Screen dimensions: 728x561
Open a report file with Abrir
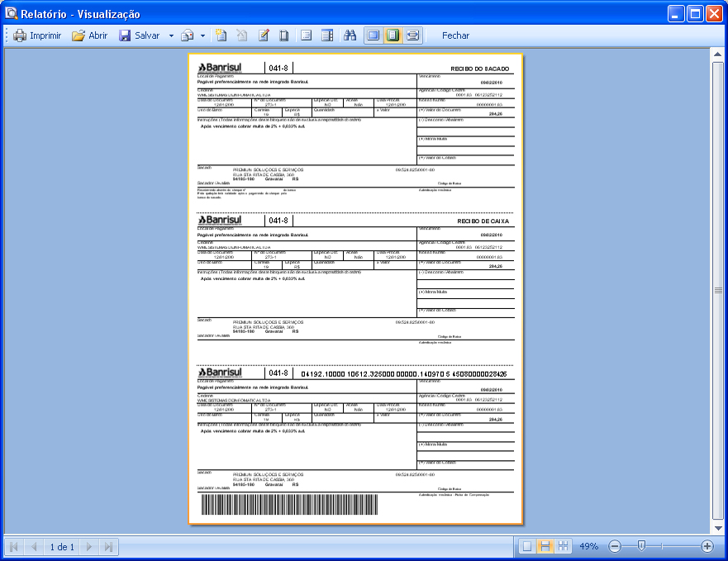[89, 36]
